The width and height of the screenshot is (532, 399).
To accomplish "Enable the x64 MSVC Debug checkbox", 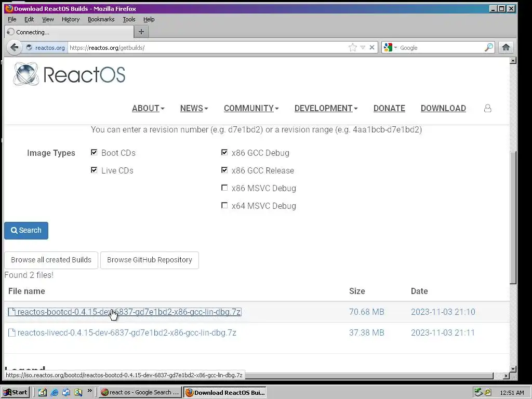I will coord(224,205).
